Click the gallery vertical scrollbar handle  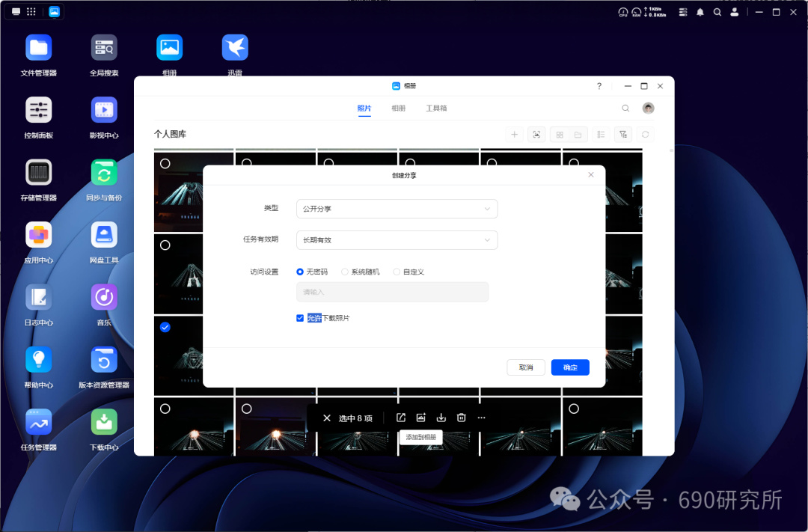pos(671,150)
